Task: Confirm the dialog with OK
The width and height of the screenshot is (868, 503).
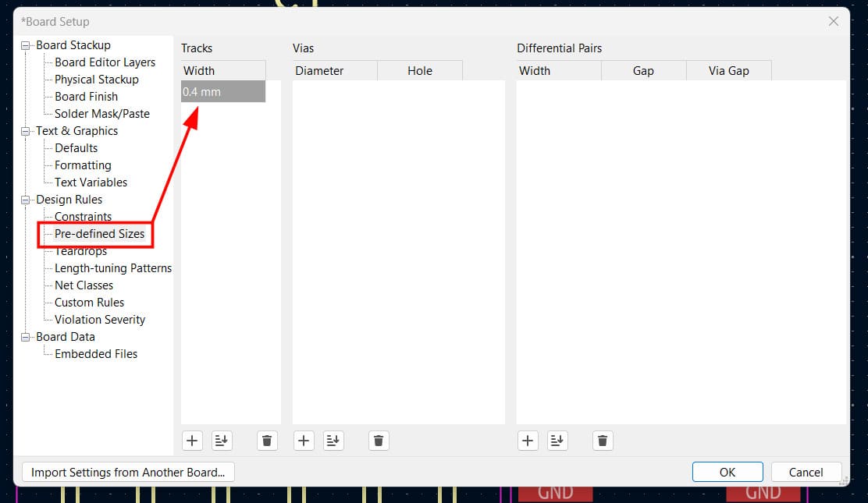Action: [x=727, y=473]
